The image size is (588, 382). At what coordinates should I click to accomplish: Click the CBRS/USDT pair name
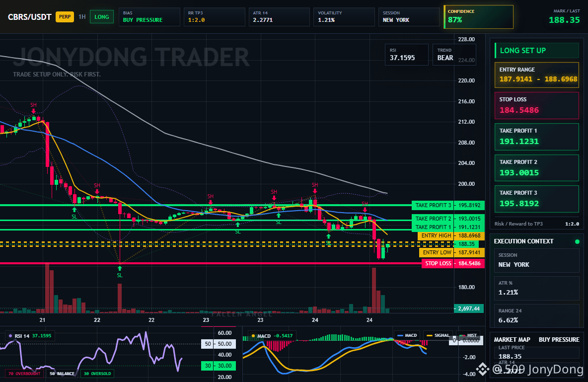tap(29, 17)
